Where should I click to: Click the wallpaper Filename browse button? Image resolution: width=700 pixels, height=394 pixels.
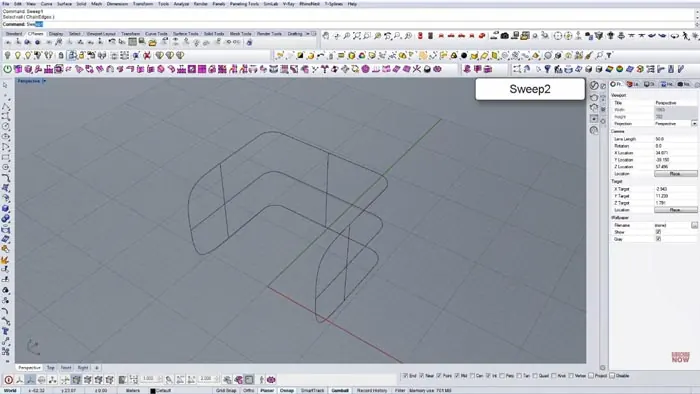coord(694,225)
